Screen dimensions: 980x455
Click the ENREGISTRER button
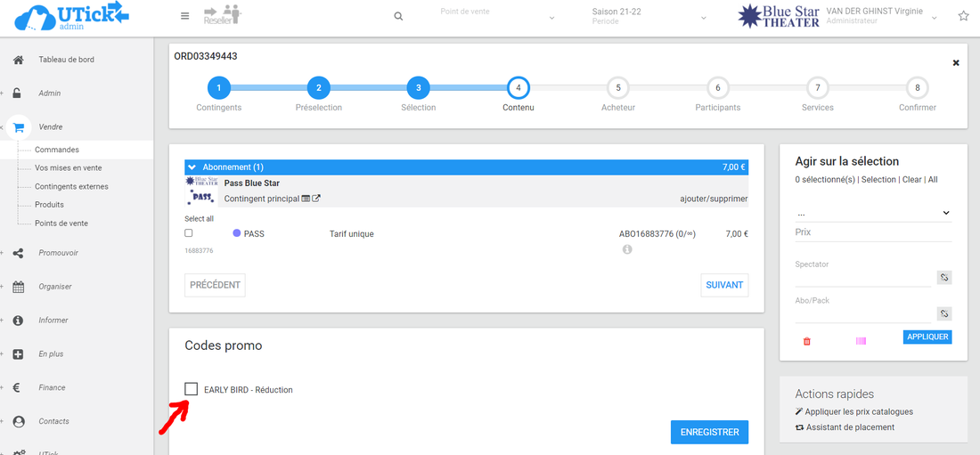click(x=709, y=432)
